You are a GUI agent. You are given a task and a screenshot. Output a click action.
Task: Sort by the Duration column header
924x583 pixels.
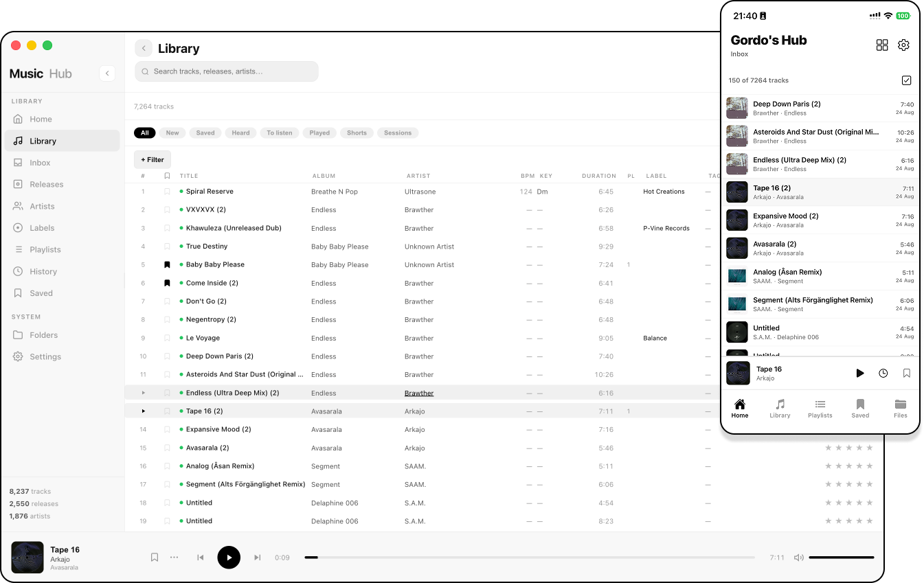pyautogui.click(x=599, y=176)
